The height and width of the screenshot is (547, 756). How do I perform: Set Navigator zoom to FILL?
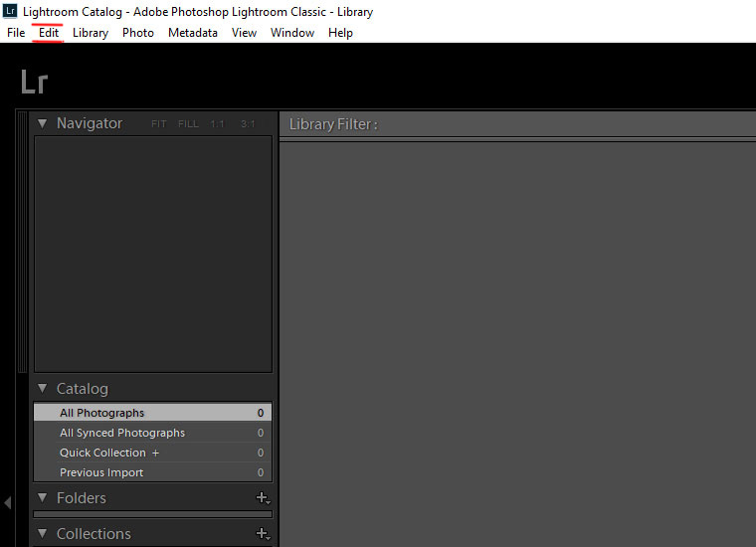[x=188, y=124]
